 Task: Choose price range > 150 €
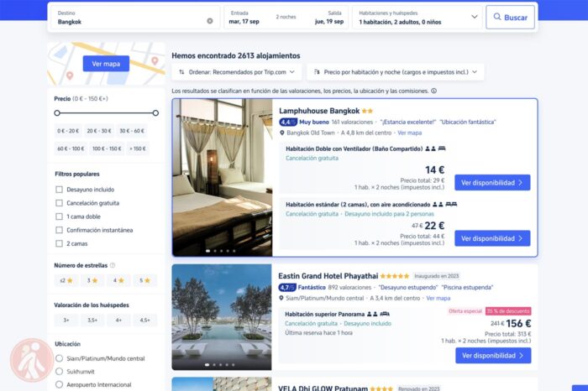point(138,149)
